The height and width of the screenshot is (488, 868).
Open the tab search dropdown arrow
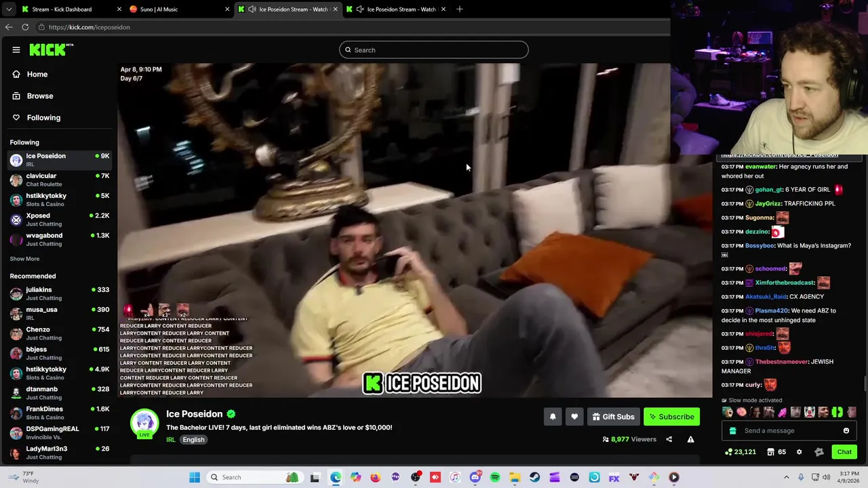coord(9,9)
